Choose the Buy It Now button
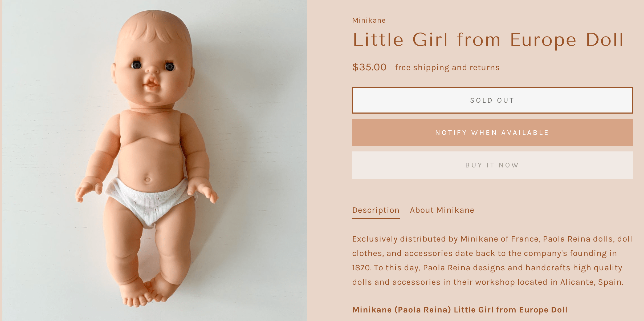Screen dimensions: 644x321 492,165
